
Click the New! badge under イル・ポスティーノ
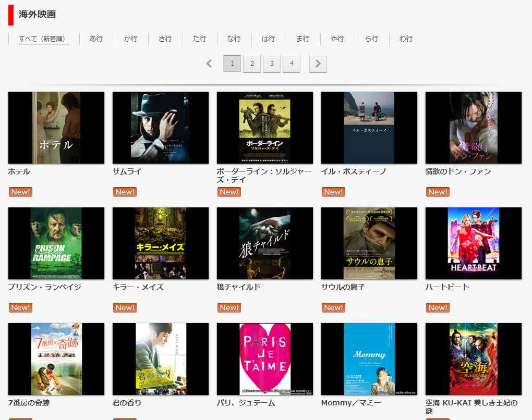coord(333,192)
